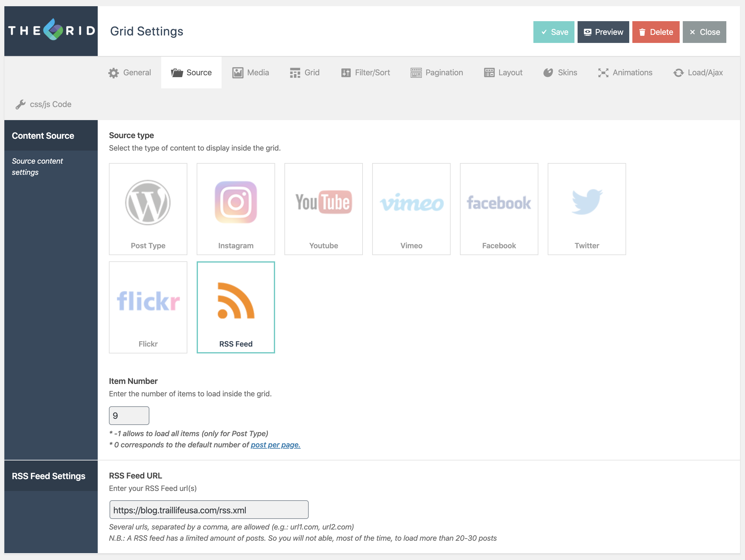Preview the grid
745x560 pixels.
603,32
